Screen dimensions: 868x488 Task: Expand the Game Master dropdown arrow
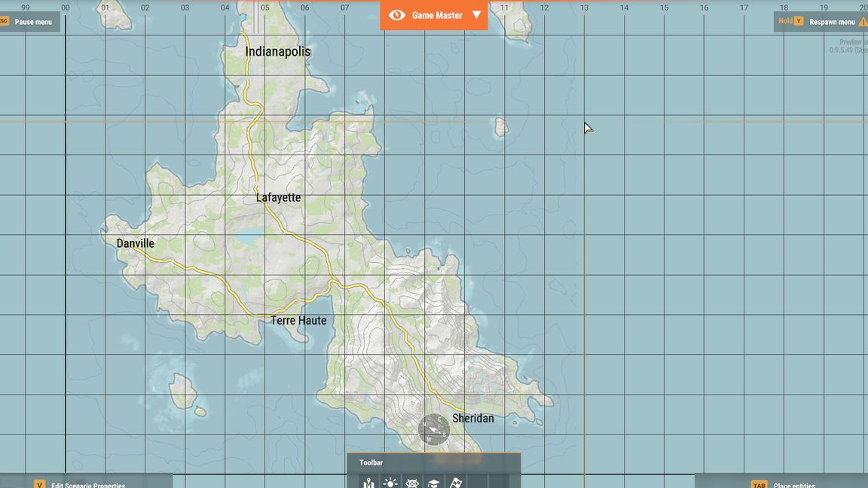[476, 15]
